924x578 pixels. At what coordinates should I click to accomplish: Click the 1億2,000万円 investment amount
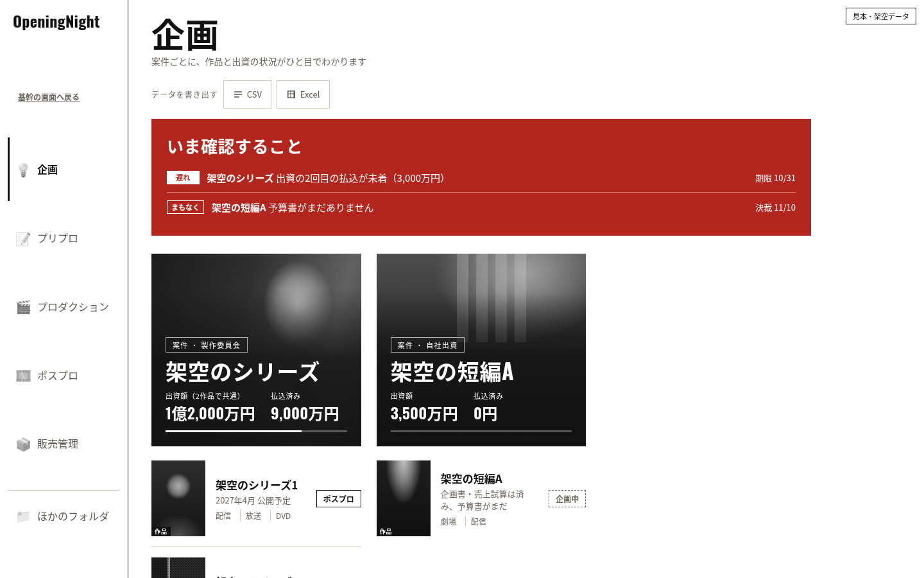click(x=210, y=414)
